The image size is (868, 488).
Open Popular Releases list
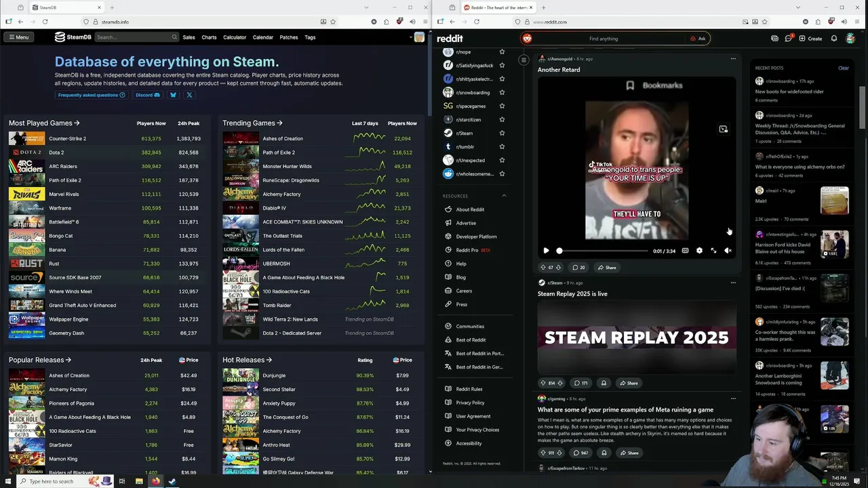[40, 360]
